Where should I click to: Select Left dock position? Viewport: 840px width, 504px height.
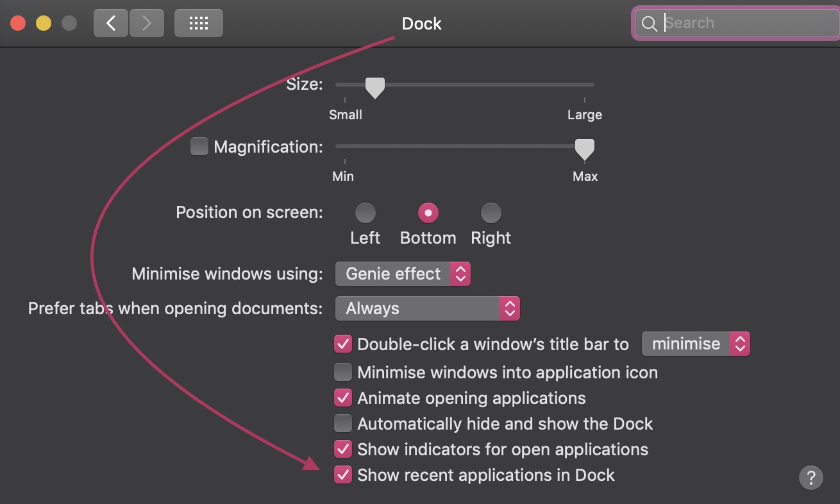(x=365, y=212)
